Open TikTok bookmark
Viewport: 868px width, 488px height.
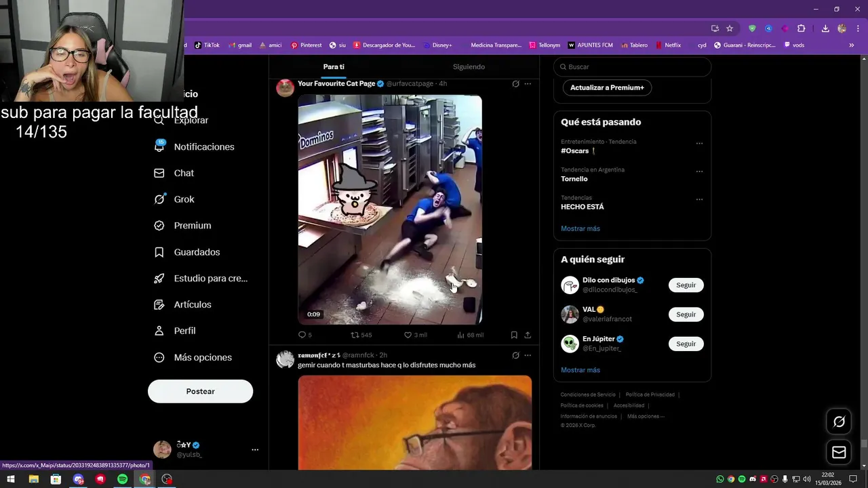(x=207, y=45)
